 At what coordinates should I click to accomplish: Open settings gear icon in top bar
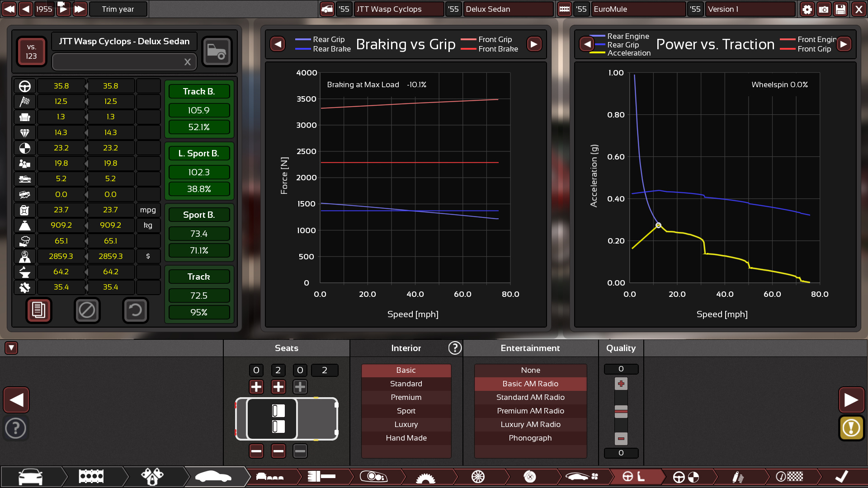click(807, 9)
